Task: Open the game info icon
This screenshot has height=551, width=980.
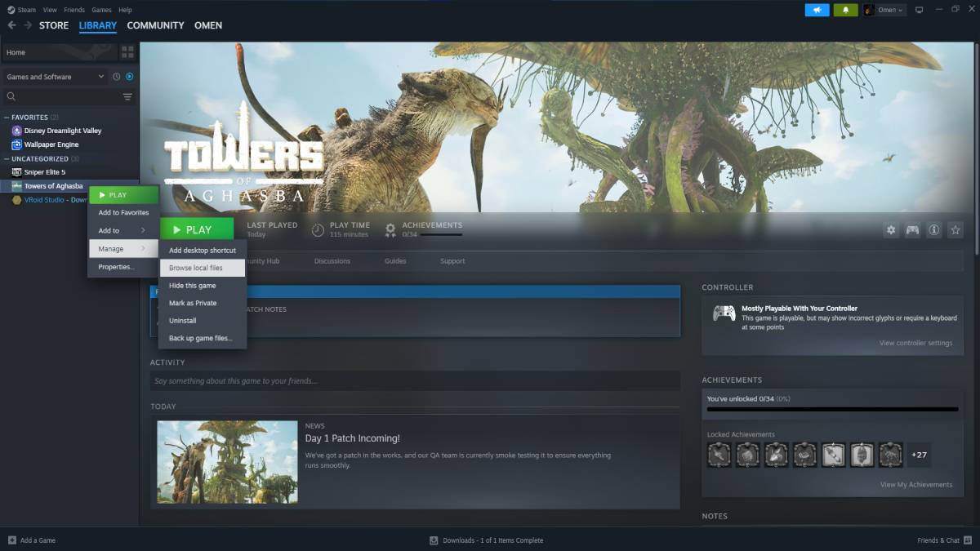Action: tap(934, 230)
